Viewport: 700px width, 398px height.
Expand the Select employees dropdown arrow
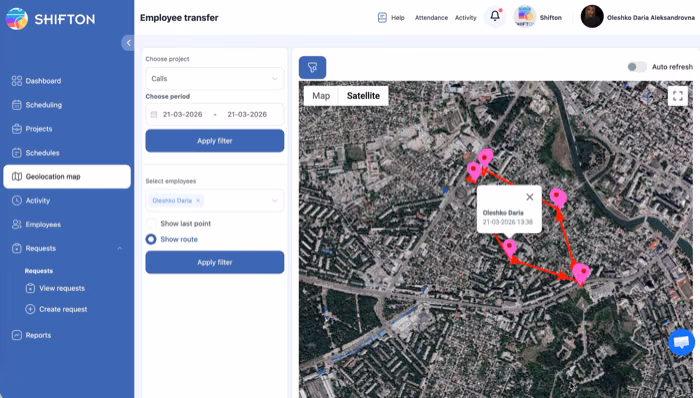coord(275,201)
